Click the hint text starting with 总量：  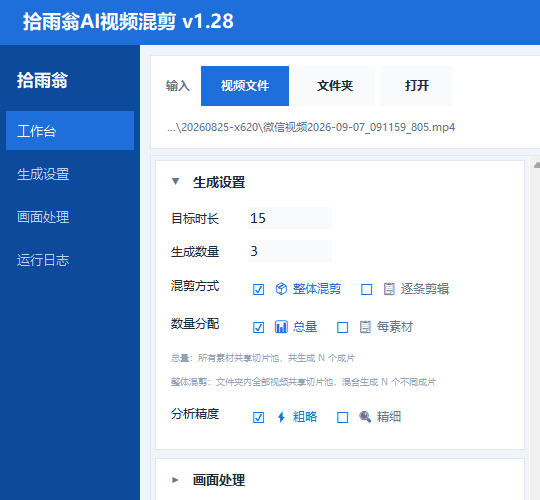[x=262, y=358]
